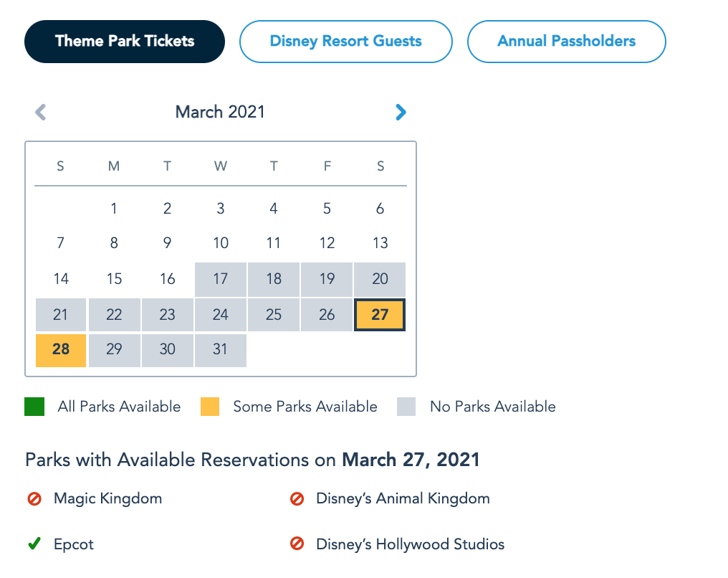
Task: Click the green checkmark beside Epcot
Action: coord(34,544)
